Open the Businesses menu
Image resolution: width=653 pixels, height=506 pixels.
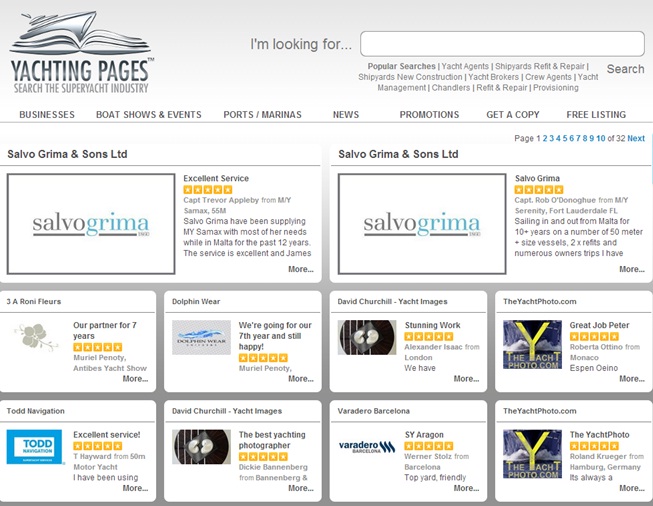[47, 115]
